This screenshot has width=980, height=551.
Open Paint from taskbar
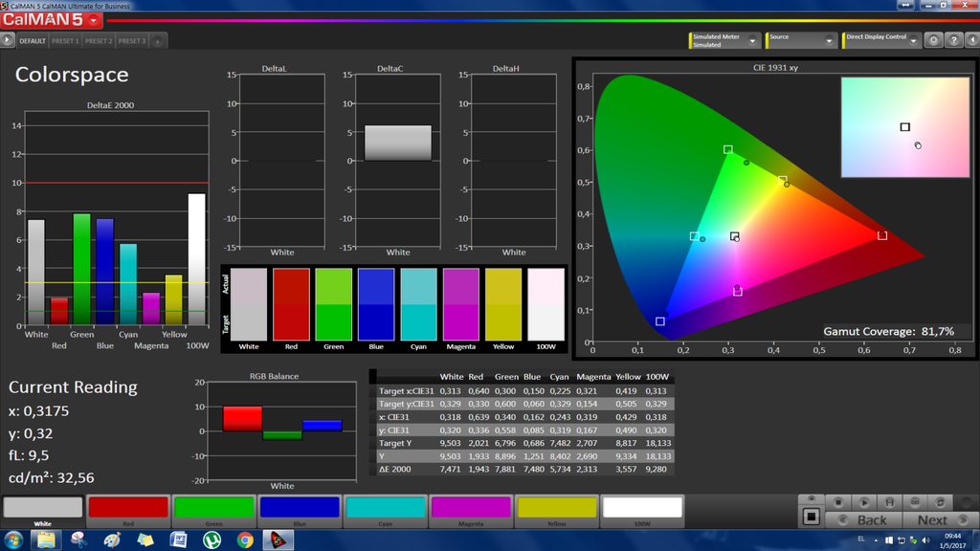click(x=113, y=540)
